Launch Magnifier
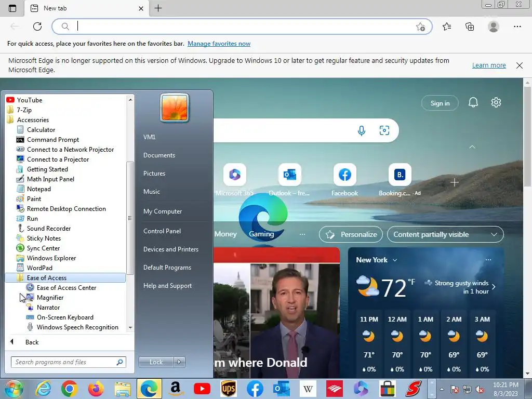 [50, 297]
